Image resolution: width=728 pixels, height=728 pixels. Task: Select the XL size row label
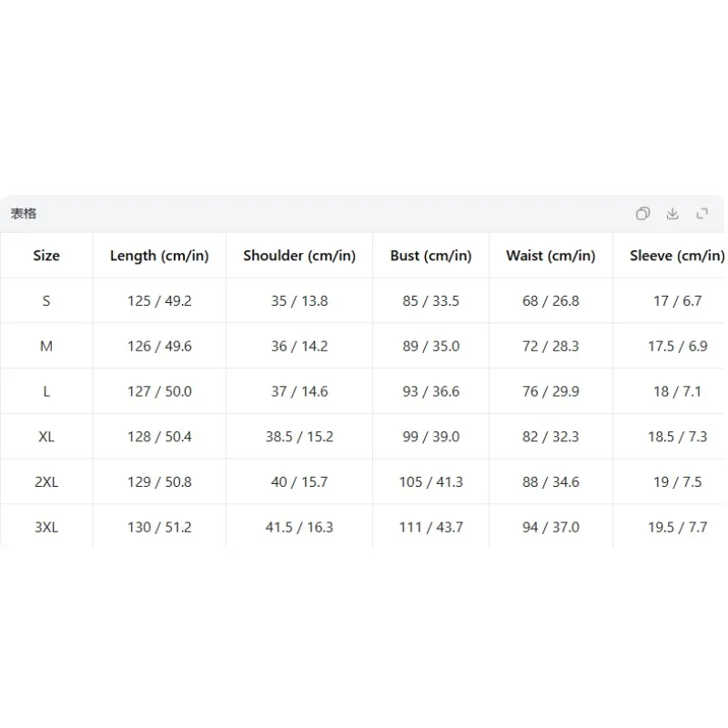click(46, 437)
